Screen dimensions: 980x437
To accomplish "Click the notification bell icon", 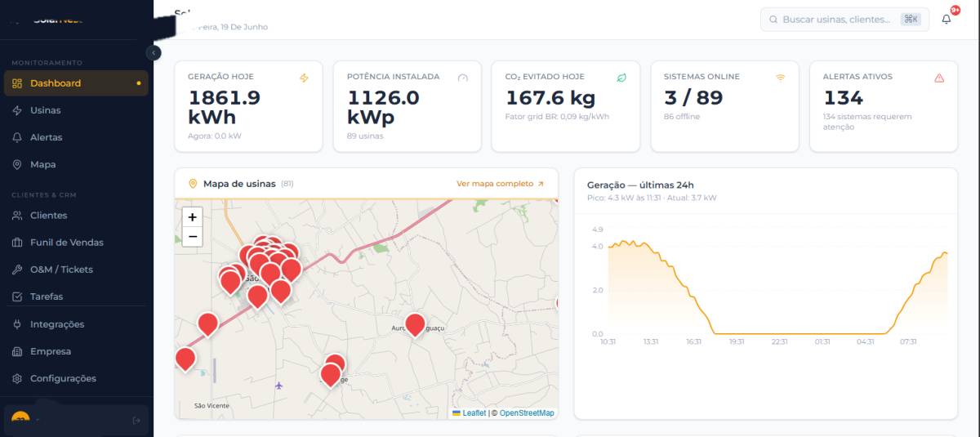I will 947,20.
